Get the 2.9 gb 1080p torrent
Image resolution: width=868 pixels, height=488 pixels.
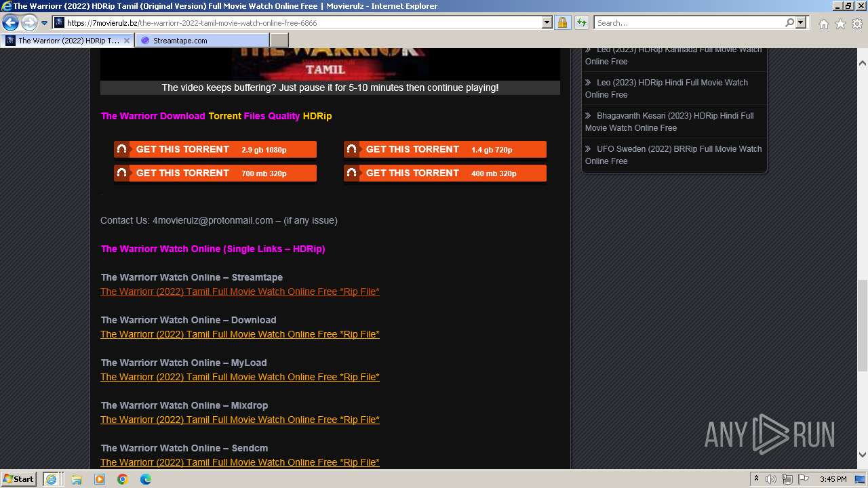[215, 150]
